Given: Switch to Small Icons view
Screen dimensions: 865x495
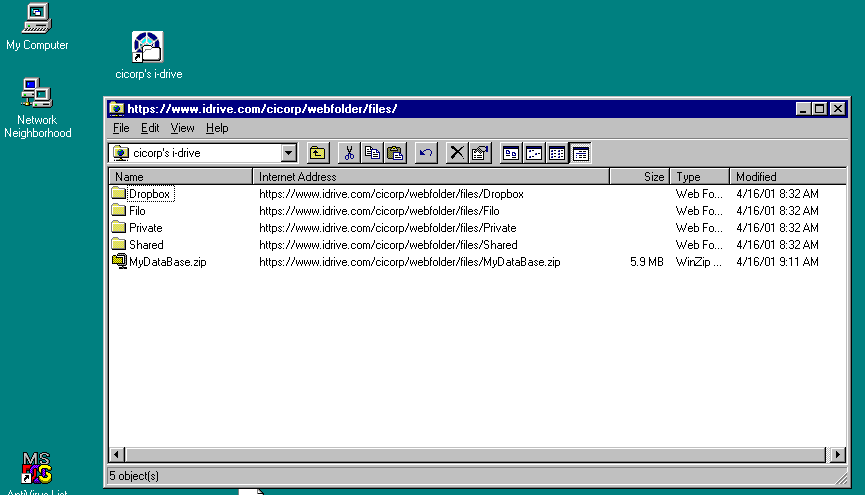Looking at the screenshot, I should 534,153.
